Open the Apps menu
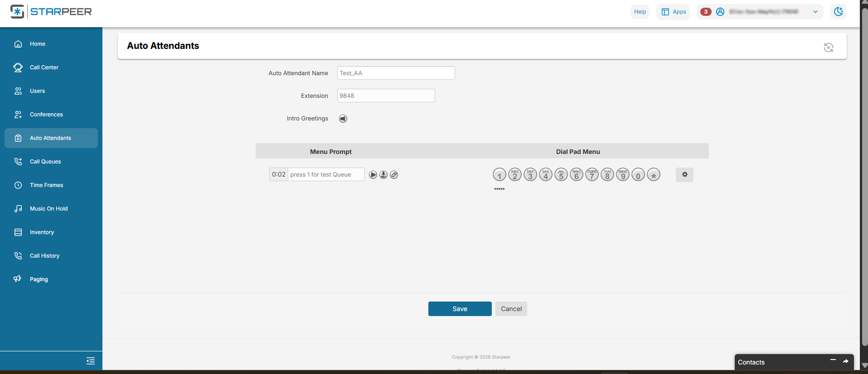Image resolution: width=868 pixels, height=374 pixels. [x=673, y=12]
